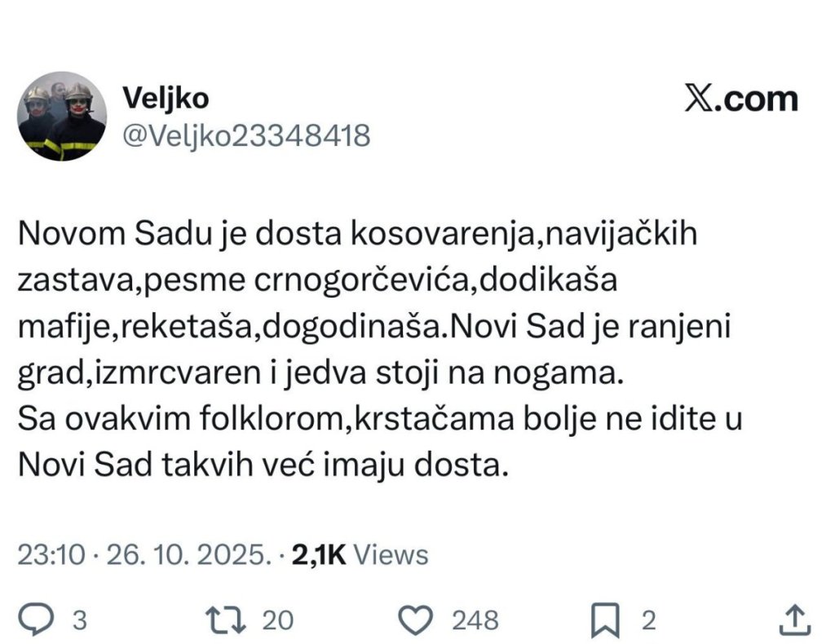Click the like count 248

[475, 620]
